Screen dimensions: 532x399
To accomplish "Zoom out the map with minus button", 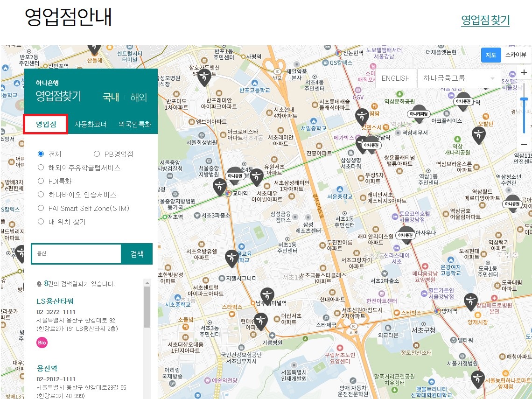I will point(524,145).
